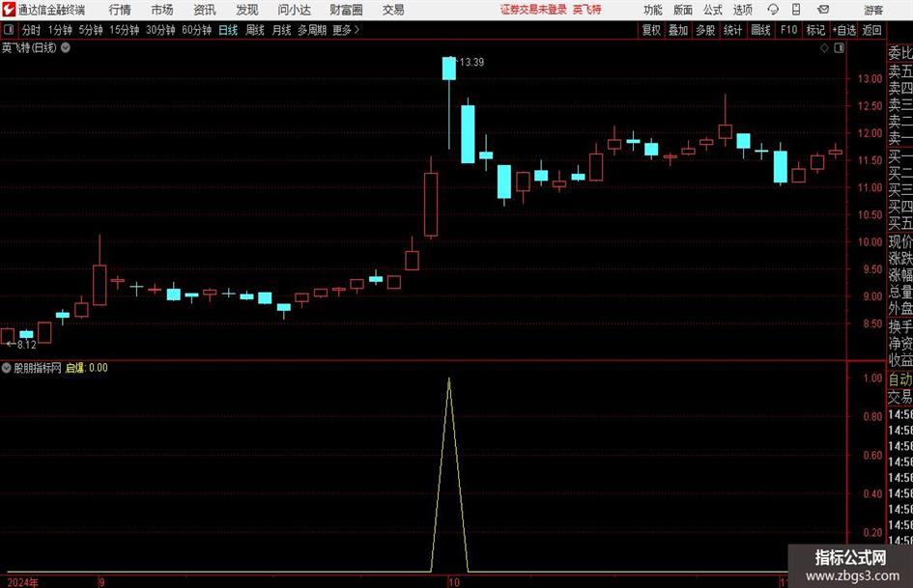Click the 10.00 price axis label
Image resolution: width=913 pixels, height=588 pixels.
pyautogui.click(x=870, y=242)
